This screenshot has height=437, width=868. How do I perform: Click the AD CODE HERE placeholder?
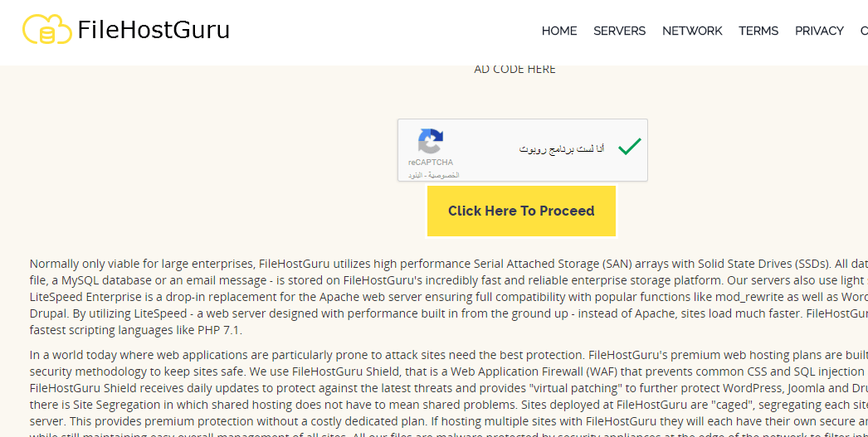514,69
